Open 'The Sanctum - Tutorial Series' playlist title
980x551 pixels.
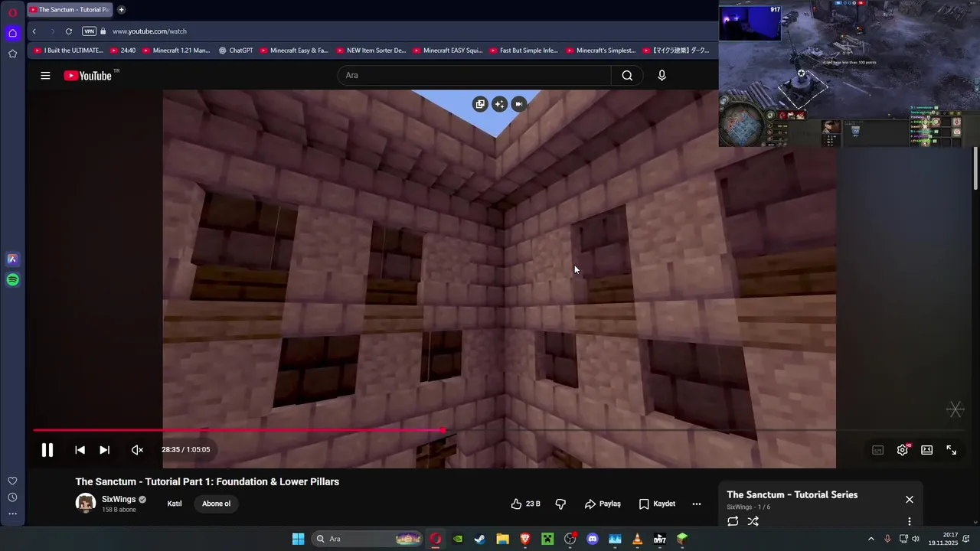tap(792, 494)
